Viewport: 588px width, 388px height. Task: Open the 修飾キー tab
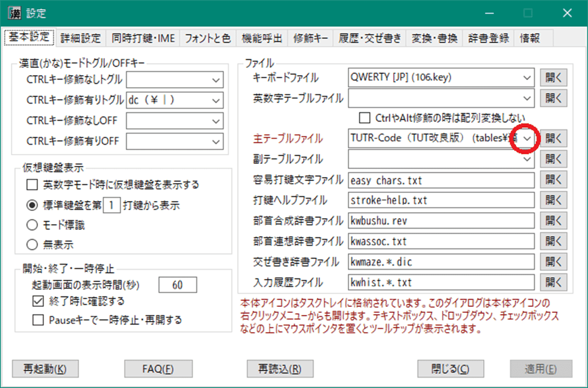[310, 38]
